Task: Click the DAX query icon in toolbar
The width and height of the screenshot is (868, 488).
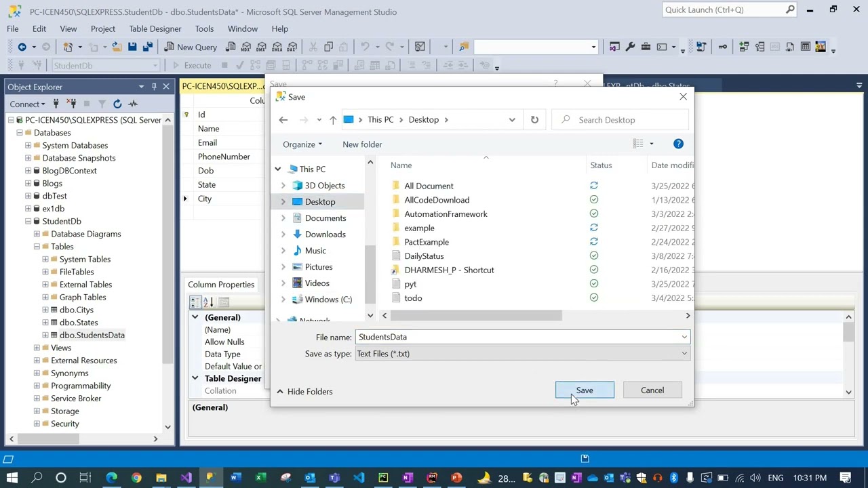Action: (292, 47)
